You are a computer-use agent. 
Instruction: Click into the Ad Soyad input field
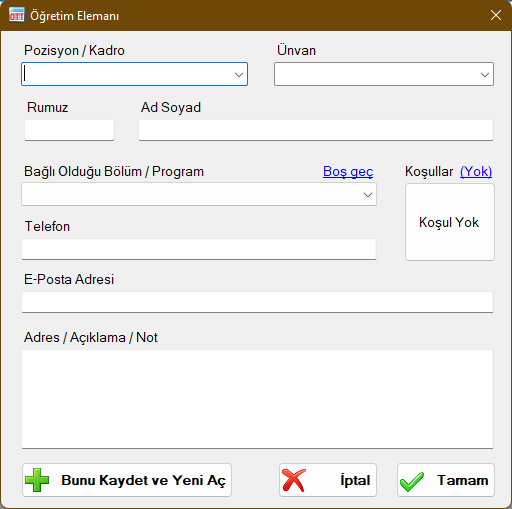click(316, 130)
